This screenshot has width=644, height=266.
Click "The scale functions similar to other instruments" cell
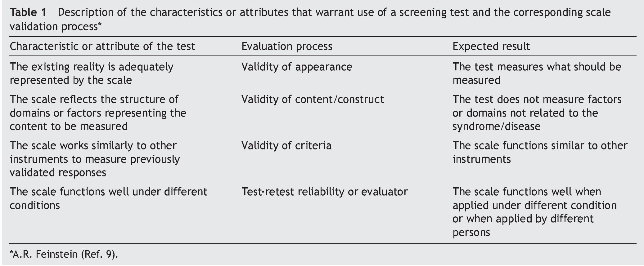[x=540, y=152]
